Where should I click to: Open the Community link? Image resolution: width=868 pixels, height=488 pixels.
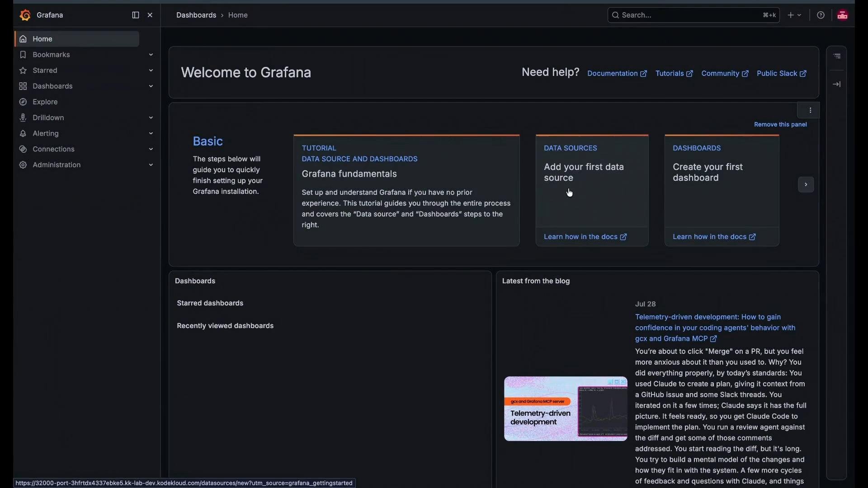tap(725, 74)
